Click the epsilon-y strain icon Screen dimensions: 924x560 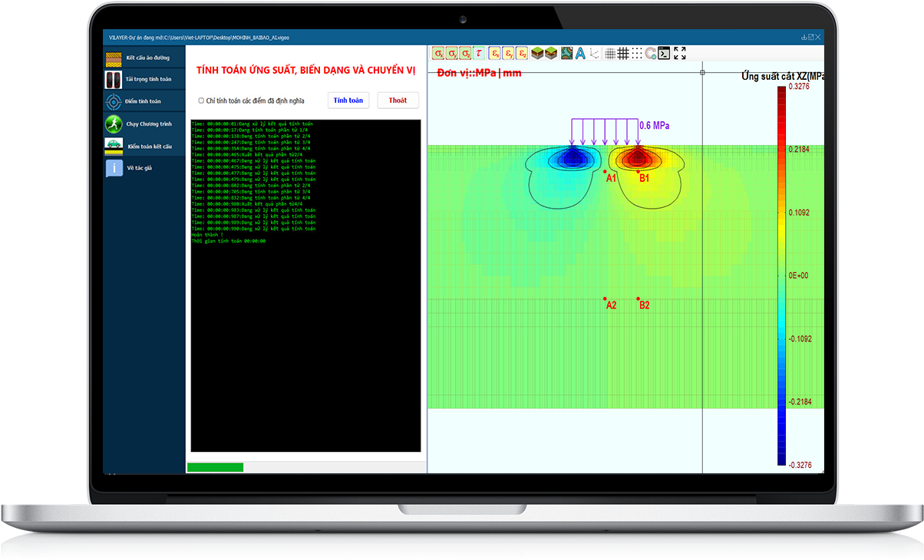[x=509, y=53]
